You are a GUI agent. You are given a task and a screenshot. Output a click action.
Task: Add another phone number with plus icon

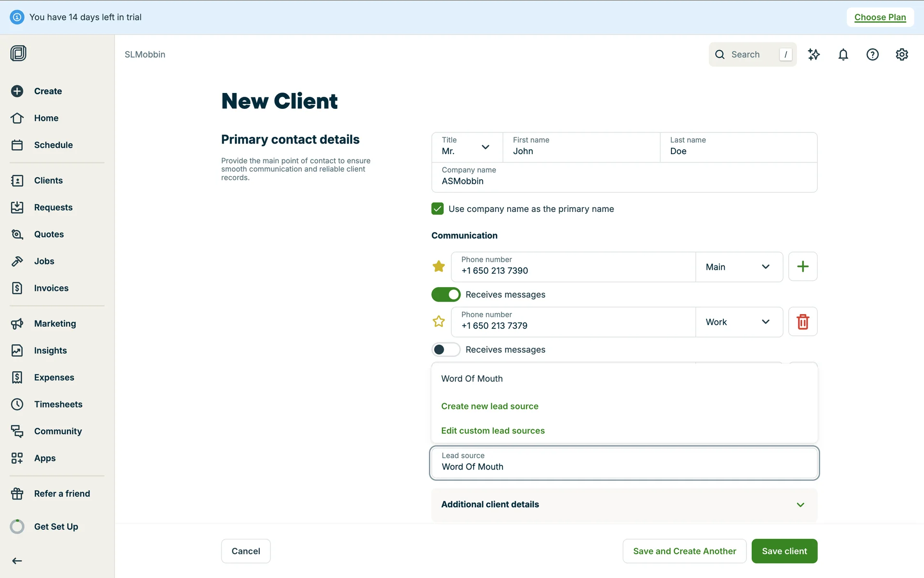tap(802, 266)
